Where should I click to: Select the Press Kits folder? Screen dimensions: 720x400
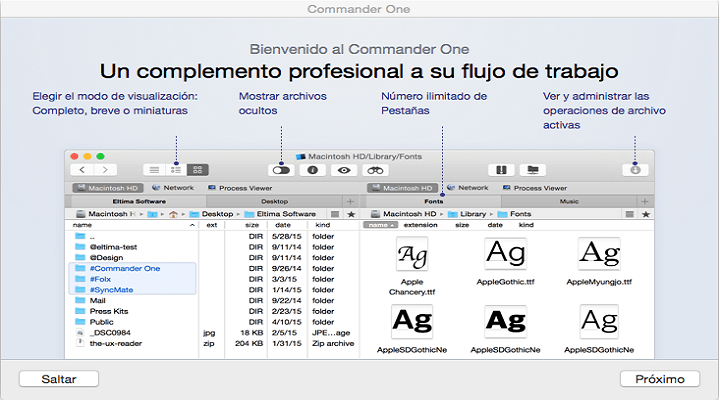[x=214, y=311]
